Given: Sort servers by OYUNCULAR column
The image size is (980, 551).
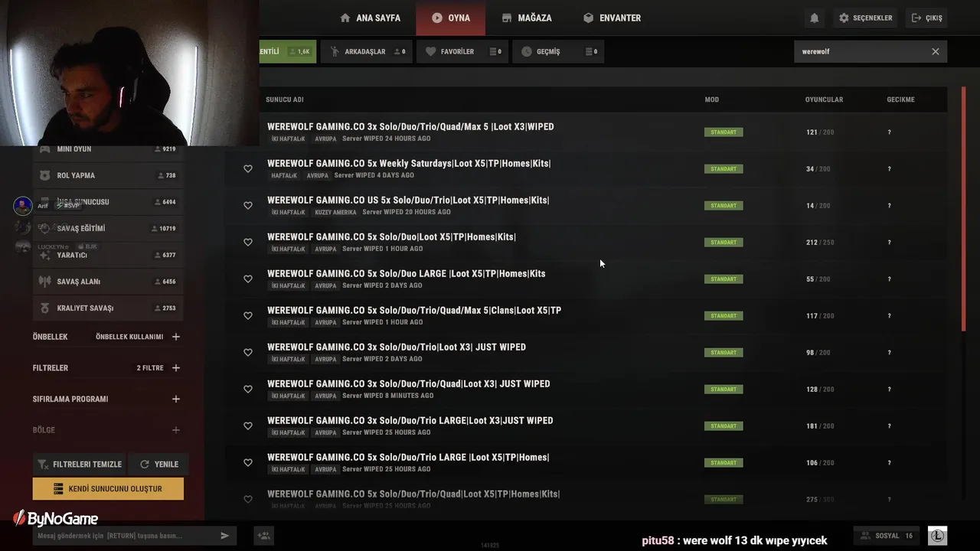Looking at the screenshot, I should click(824, 99).
